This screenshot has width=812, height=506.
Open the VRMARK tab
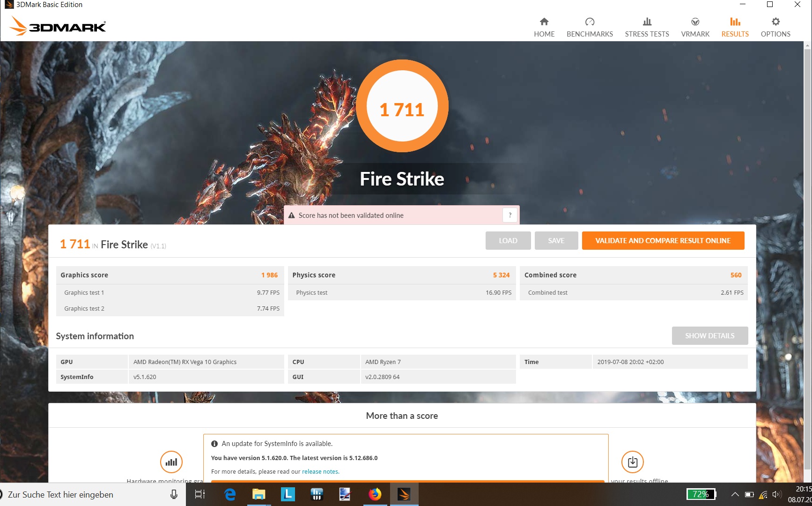click(695, 27)
